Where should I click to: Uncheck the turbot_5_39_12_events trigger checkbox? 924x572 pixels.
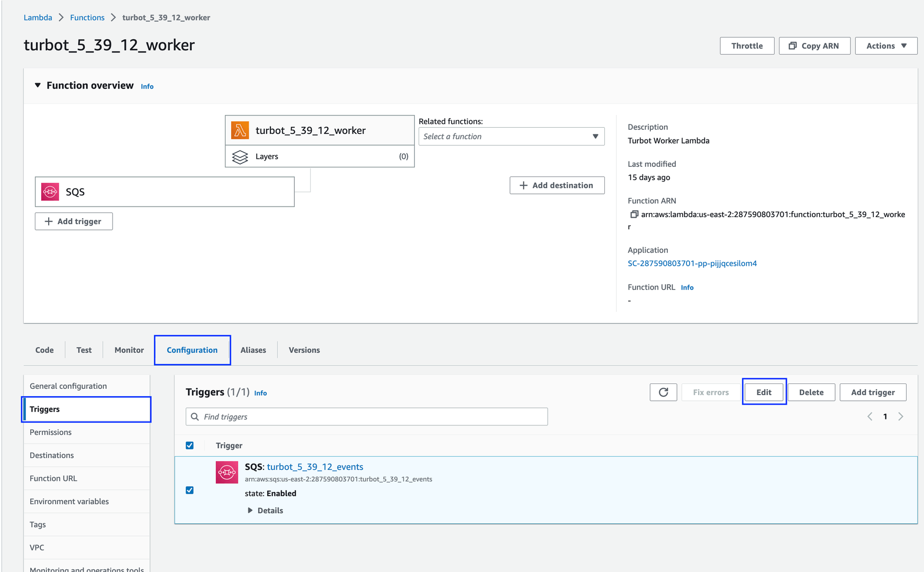point(189,490)
